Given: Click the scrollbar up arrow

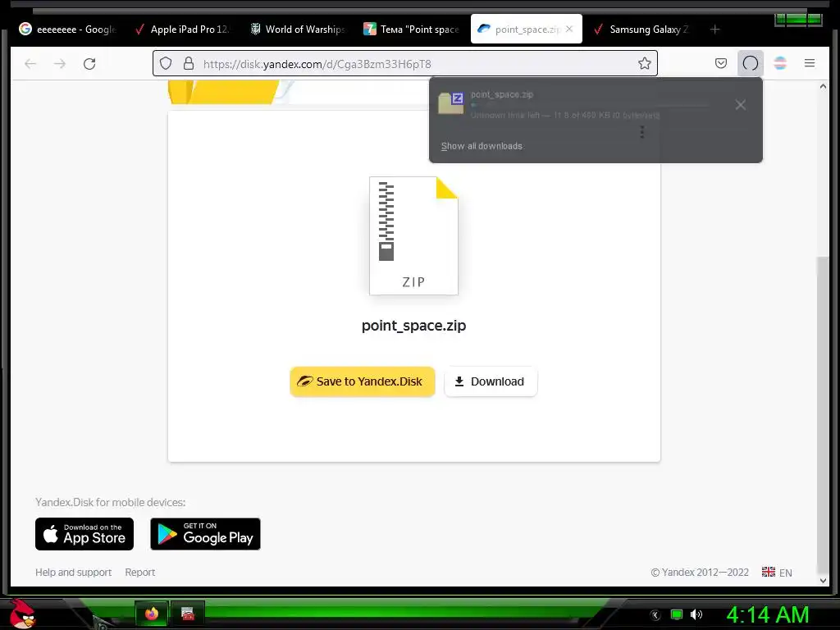Looking at the screenshot, I should [x=823, y=86].
